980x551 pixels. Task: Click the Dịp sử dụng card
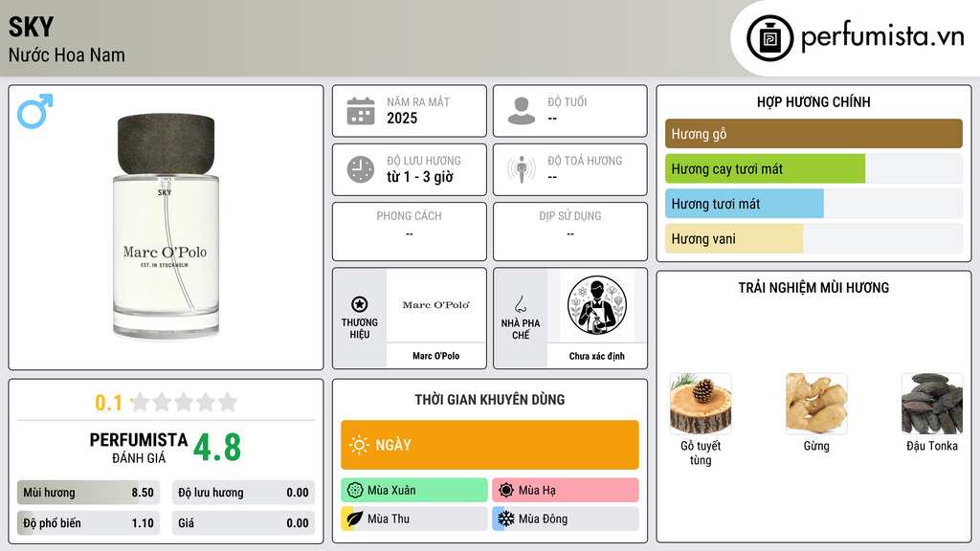coord(570,231)
